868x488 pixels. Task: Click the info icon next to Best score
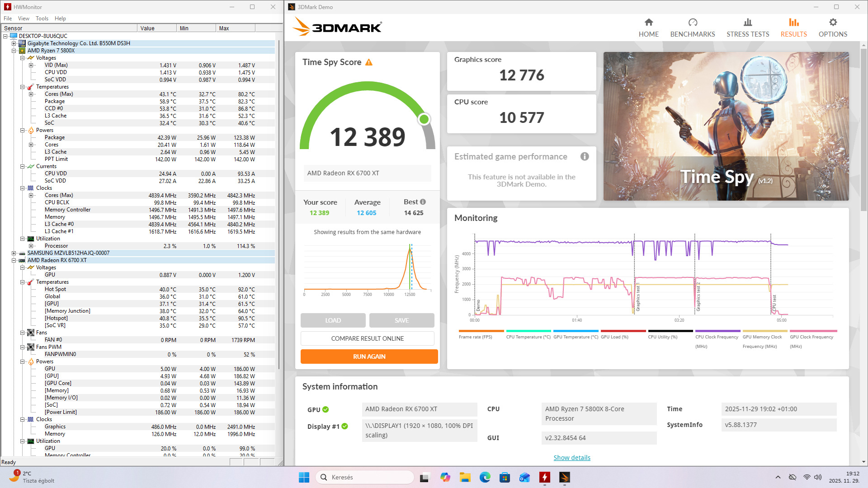tap(423, 202)
